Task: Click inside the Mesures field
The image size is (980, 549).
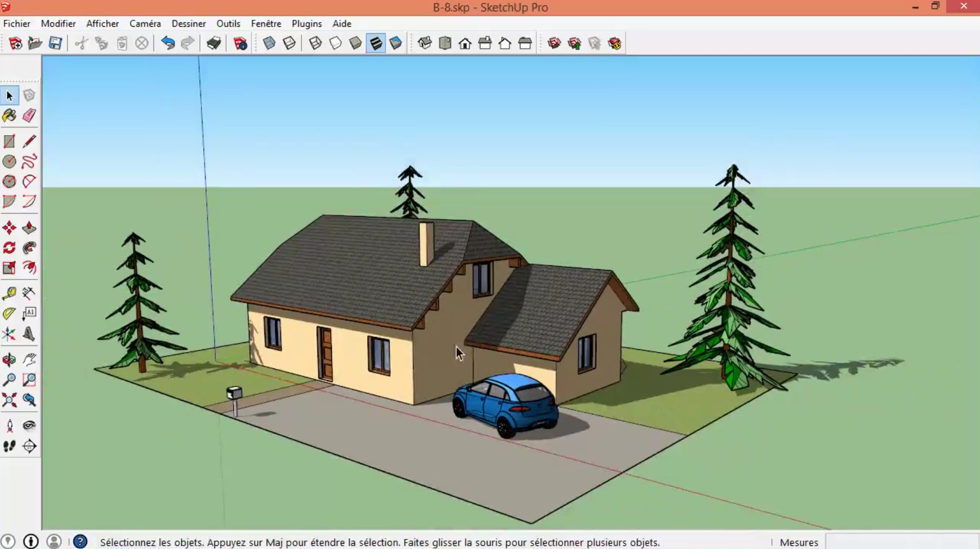Action: (903, 542)
